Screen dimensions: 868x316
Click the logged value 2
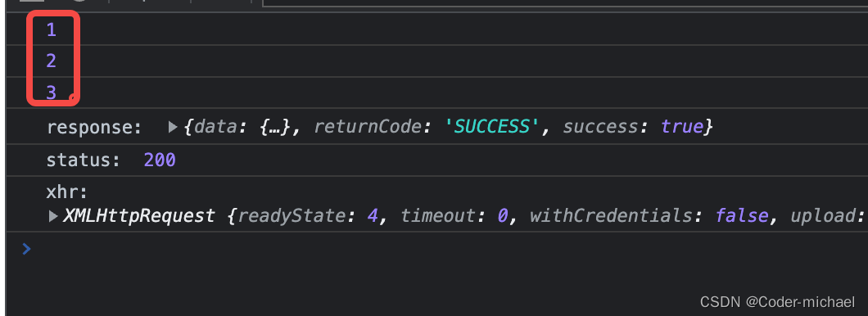[52, 61]
